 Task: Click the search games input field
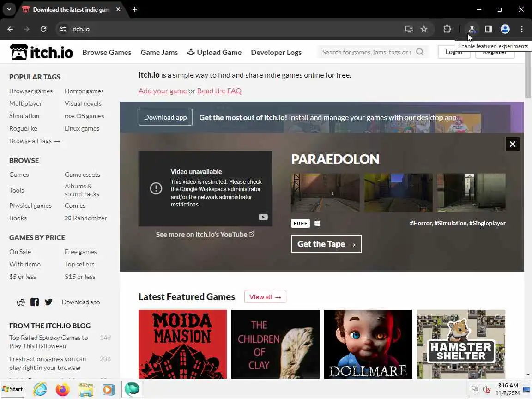(367, 52)
